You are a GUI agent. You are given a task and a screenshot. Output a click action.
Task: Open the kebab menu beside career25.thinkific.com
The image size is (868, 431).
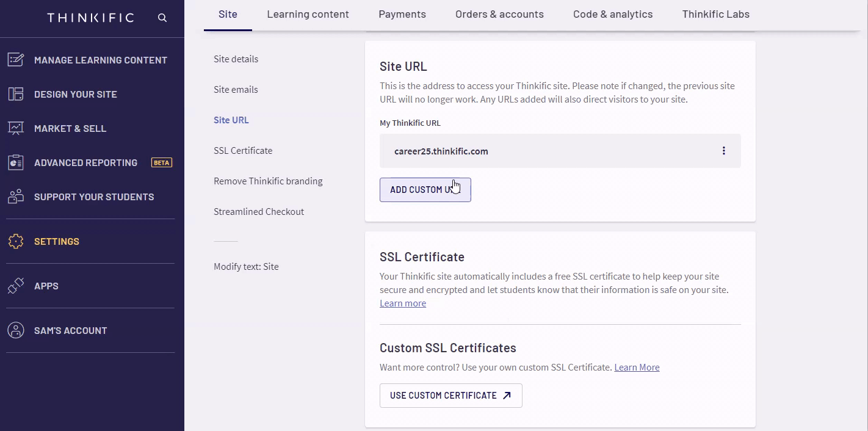(723, 150)
